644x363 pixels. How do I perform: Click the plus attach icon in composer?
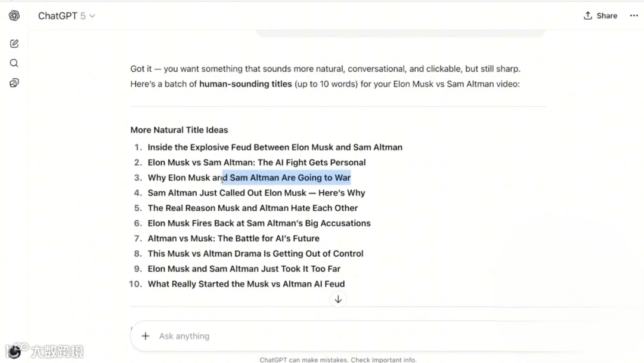[145, 336]
